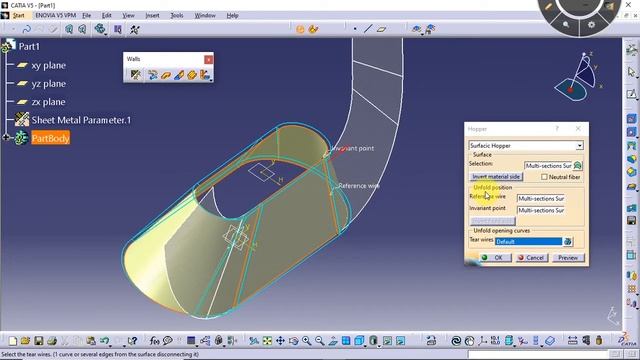
Task: Save with the floppy disk icon
Action: click(38, 340)
